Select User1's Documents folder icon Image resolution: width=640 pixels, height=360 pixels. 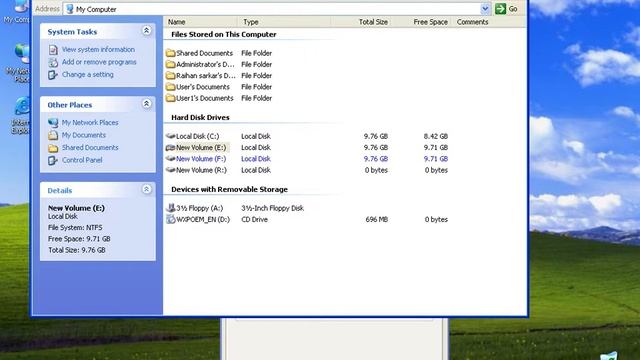(170, 98)
